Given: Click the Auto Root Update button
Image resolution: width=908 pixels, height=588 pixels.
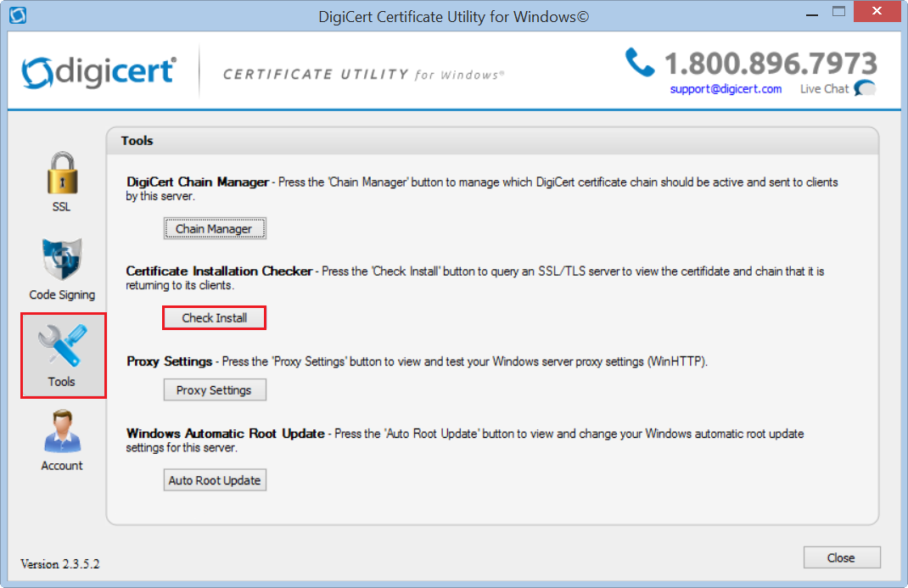Looking at the screenshot, I should 215,480.
